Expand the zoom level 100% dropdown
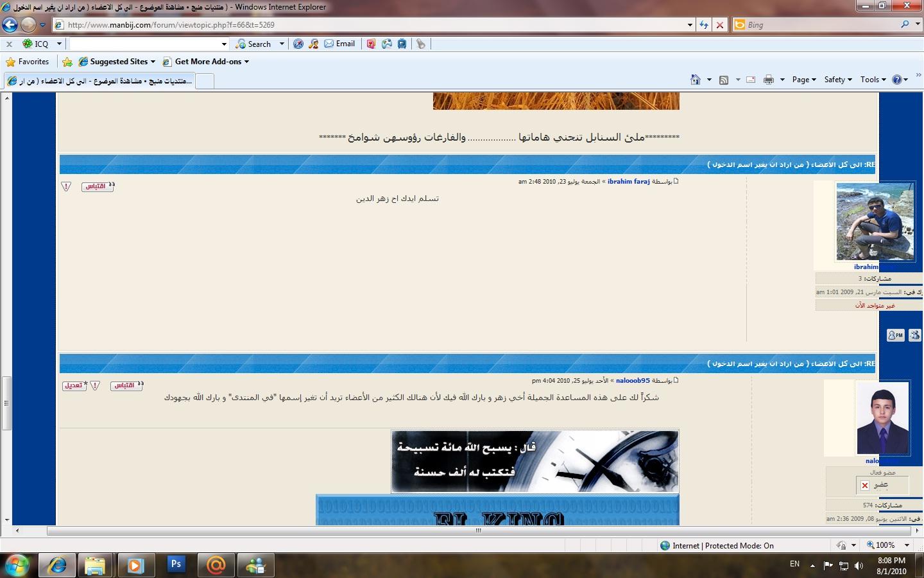 tap(907, 545)
